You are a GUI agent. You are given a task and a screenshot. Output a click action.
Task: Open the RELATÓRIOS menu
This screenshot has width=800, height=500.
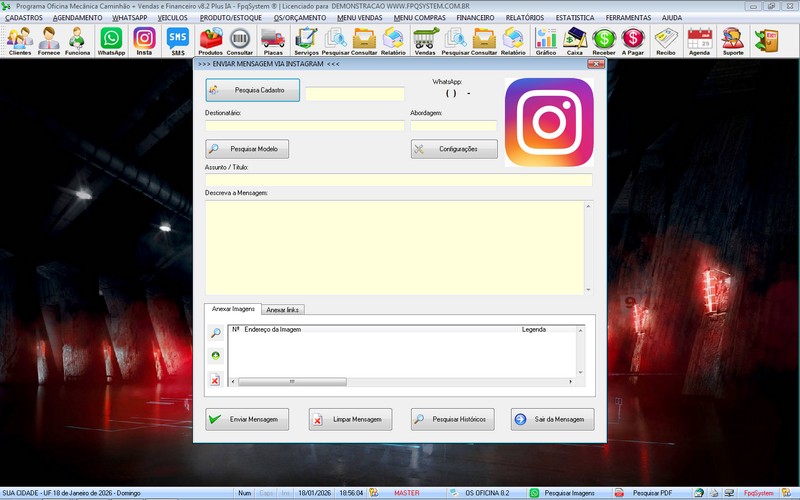(524, 17)
